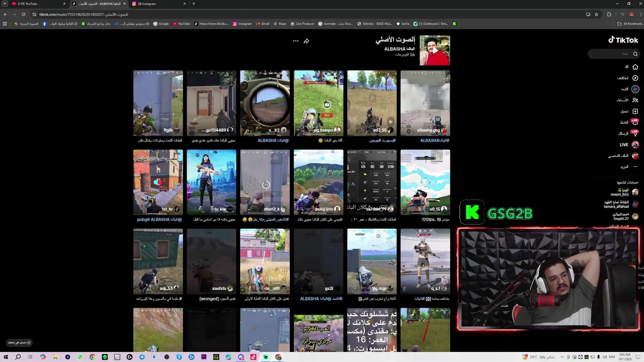Open the video thumbnail by pubg.yoo

[x=318, y=183]
